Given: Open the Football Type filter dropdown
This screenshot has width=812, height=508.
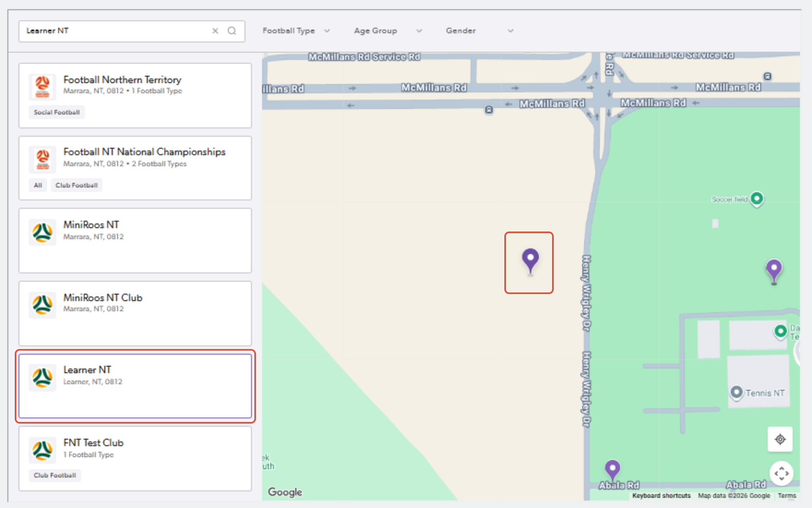Looking at the screenshot, I should (296, 31).
